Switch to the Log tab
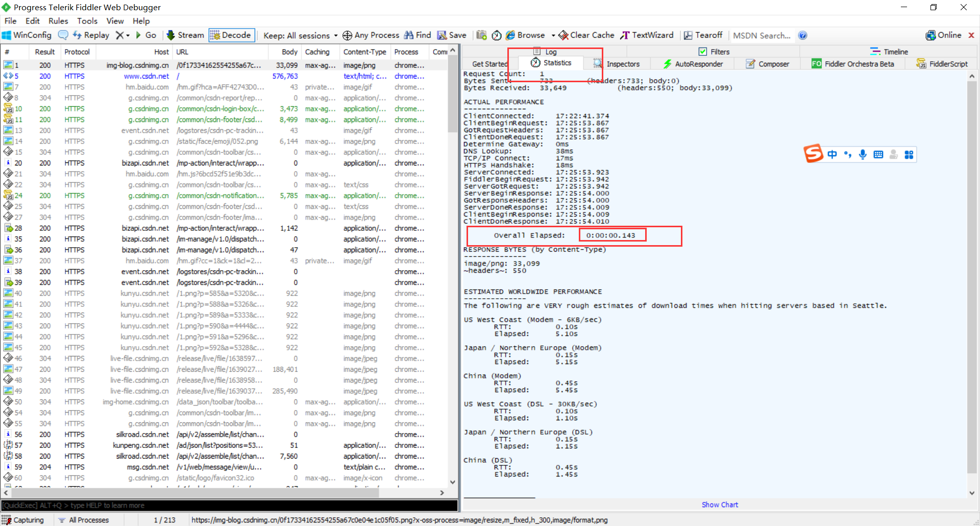 click(545, 52)
